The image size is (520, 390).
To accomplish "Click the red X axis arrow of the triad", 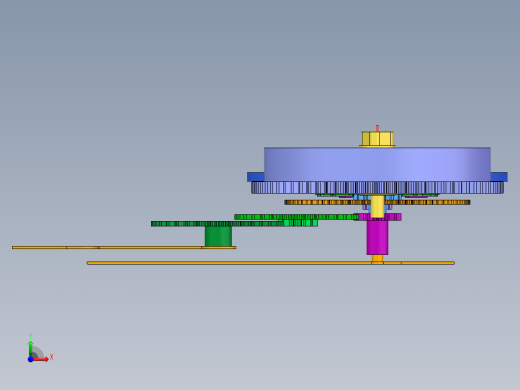I will (x=41, y=359).
